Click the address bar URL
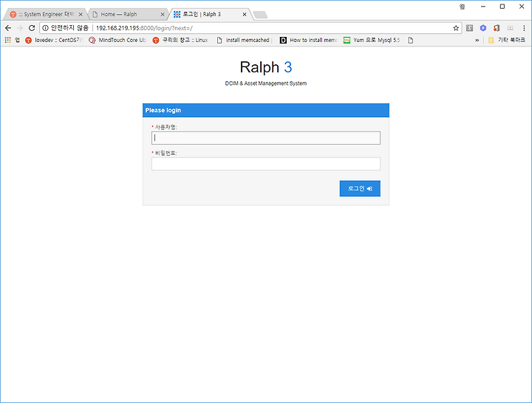Screen dimensions: 532x403 (144, 28)
